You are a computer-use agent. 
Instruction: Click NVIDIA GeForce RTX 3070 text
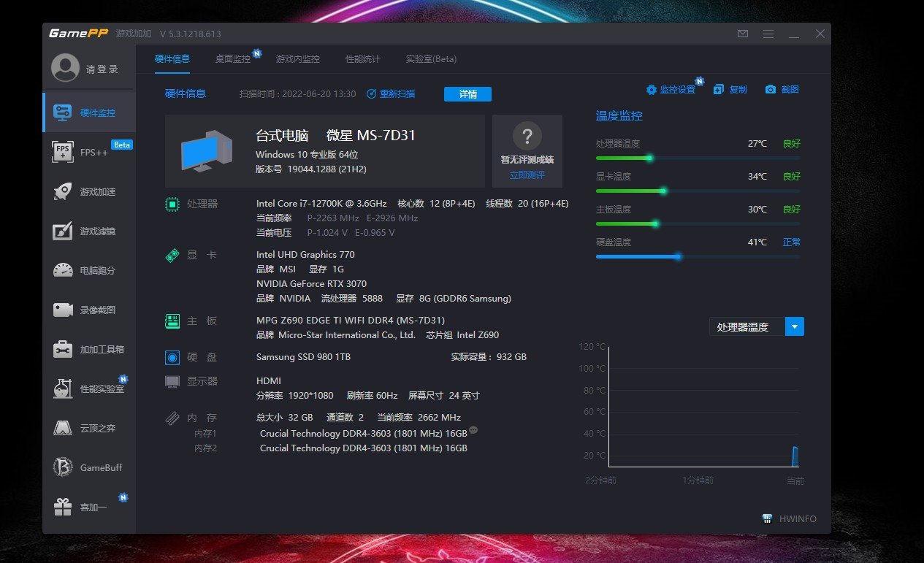(311, 283)
